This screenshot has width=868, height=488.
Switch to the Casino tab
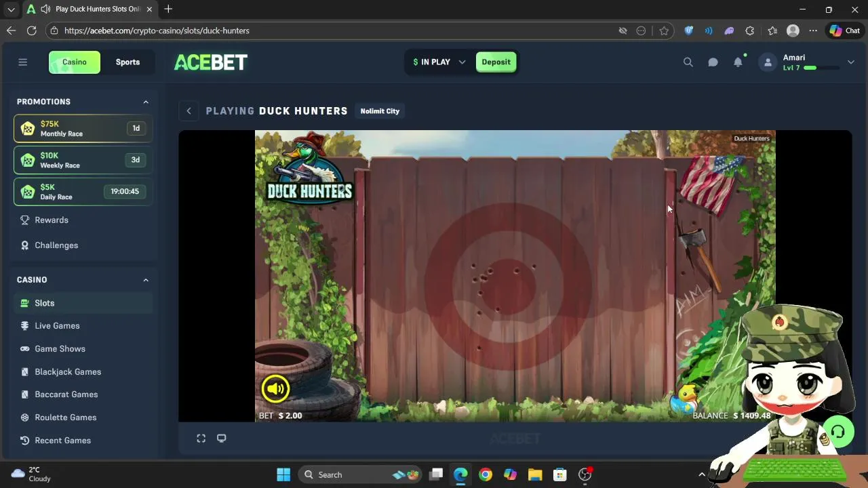[75, 62]
